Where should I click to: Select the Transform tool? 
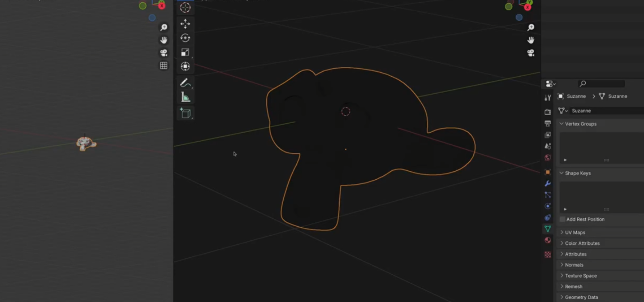[x=185, y=66]
